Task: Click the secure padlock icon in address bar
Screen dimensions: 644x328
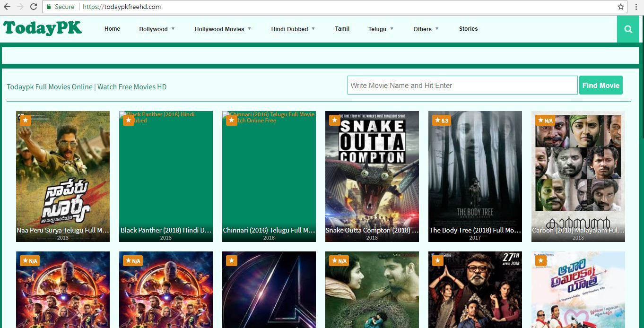Action: [x=48, y=7]
